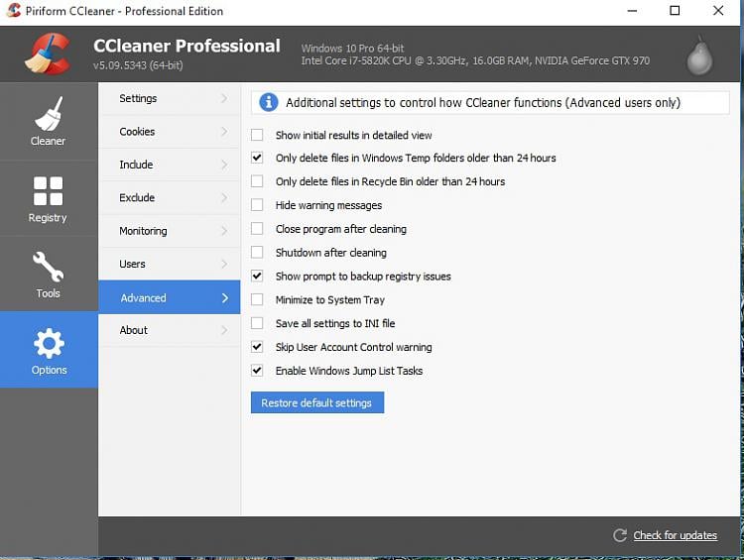
Task: Click Restore default settings button
Action: click(317, 402)
